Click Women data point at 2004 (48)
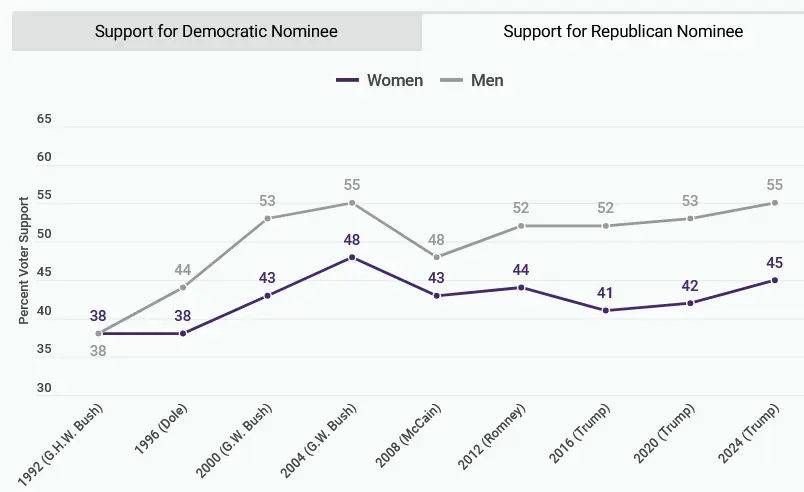The height and width of the screenshot is (492, 804). pos(352,257)
